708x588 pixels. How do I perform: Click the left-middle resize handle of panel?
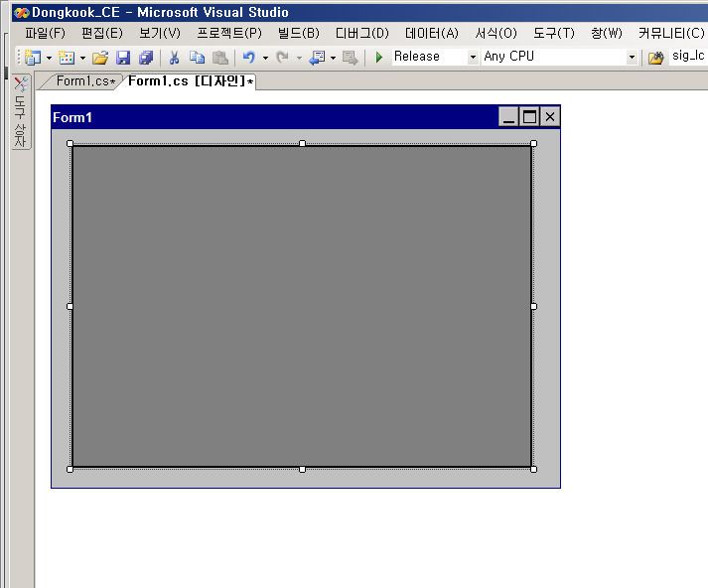click(70, 306)
